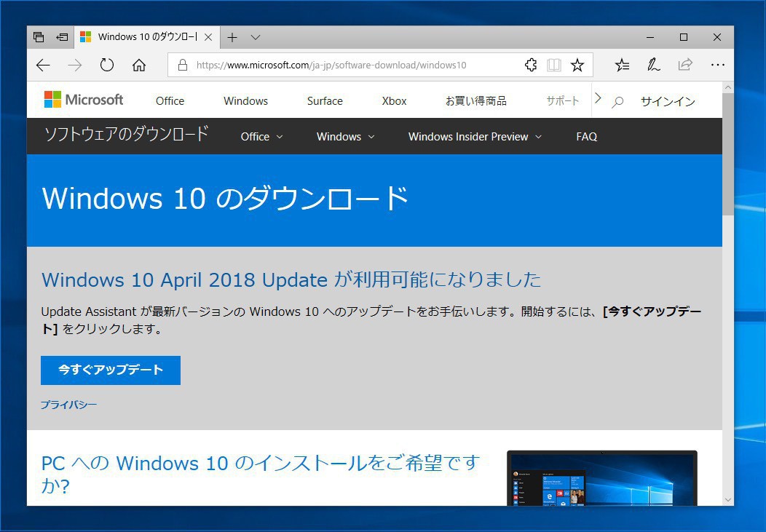Show more navigation items arrow
This screenshot has height=532, width=766.
coord(598,98)
